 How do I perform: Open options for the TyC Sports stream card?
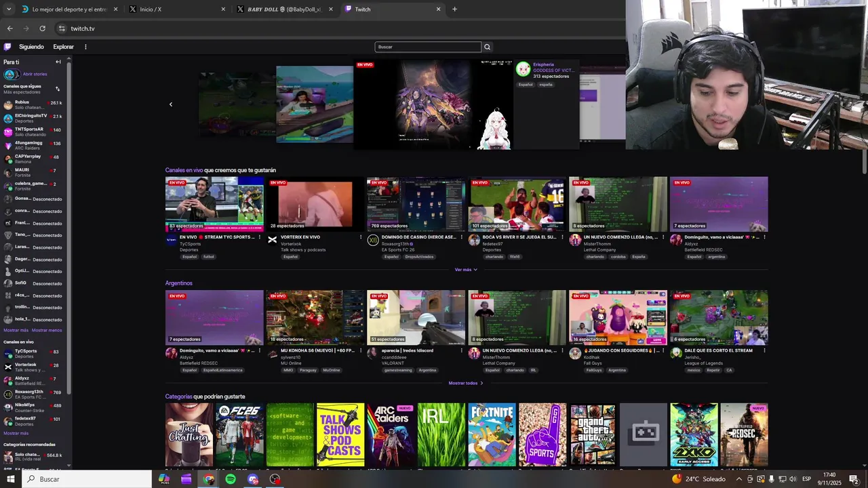coord(259,237)
